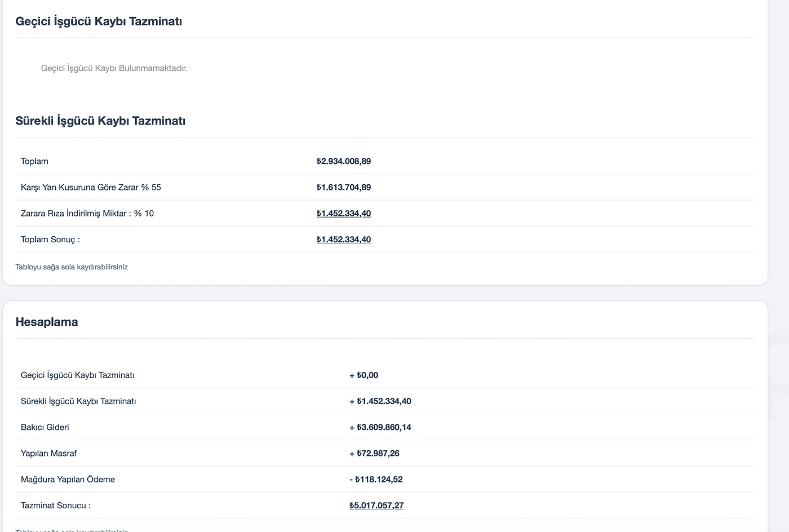Click the label "Zarara Rıza İndirilmiş Miktar : % 10"

[87, 213]
